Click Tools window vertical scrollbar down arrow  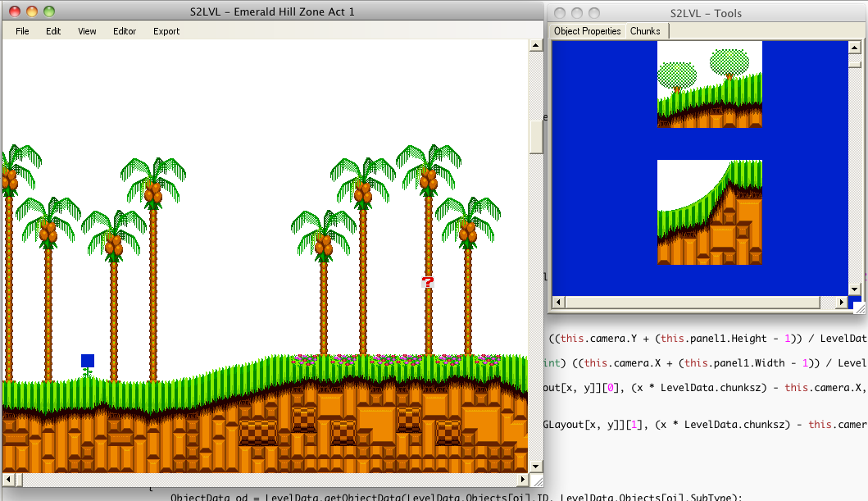click(855, 289)
